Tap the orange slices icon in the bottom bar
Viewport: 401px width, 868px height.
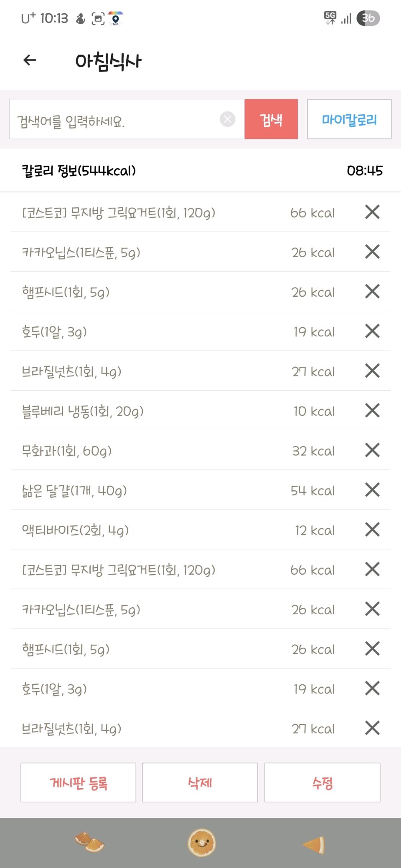89,842
